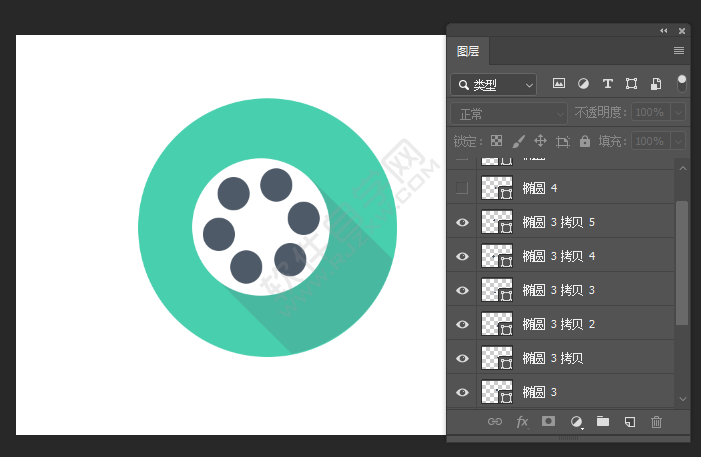Screen dimensions: 701x457
Task: Open the 类型 filter type dropdown
Action: [x=493, y=85]
